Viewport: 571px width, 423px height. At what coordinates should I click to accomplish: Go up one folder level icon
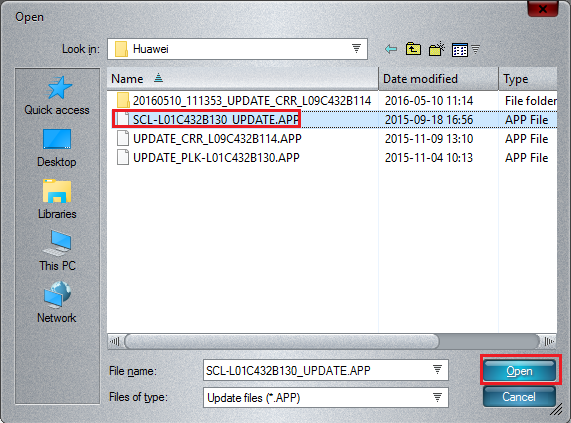point(413,49)
